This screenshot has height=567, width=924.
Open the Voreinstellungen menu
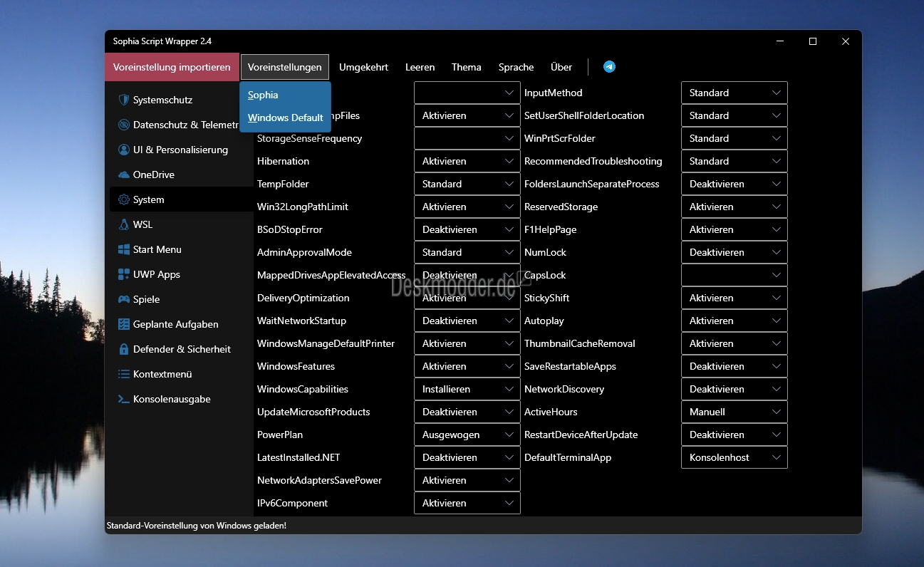285,67
